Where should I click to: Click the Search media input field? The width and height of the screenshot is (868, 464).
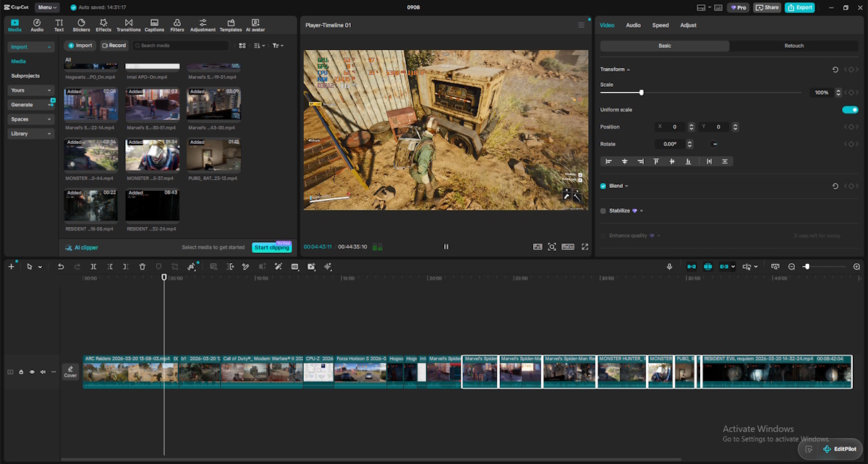coord(181,46)
